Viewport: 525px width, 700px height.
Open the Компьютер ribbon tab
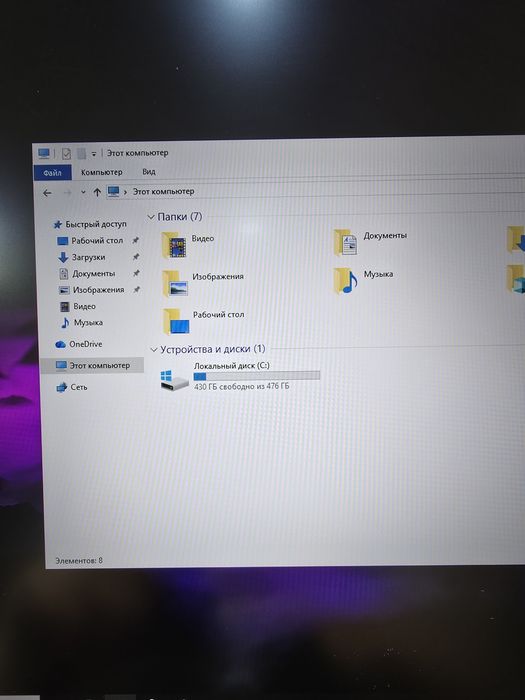[x=101, y=172]
